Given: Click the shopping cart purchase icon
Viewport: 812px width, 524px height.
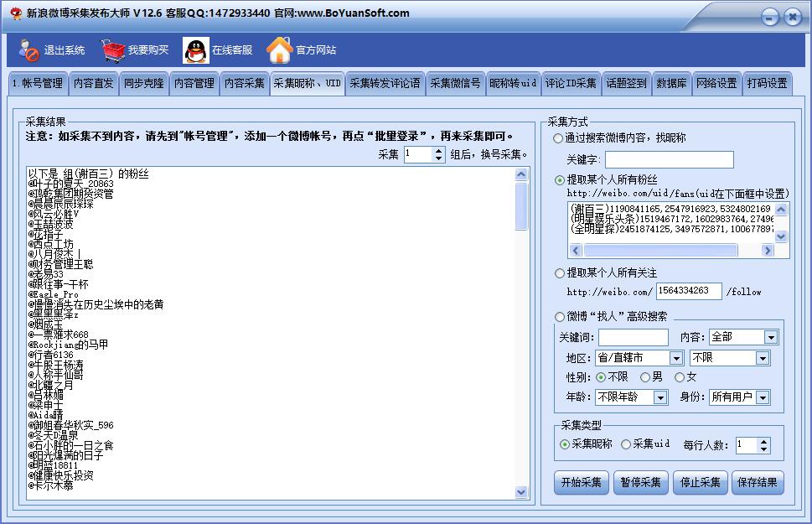Looking at the screenshot, I should click(113, 50).
